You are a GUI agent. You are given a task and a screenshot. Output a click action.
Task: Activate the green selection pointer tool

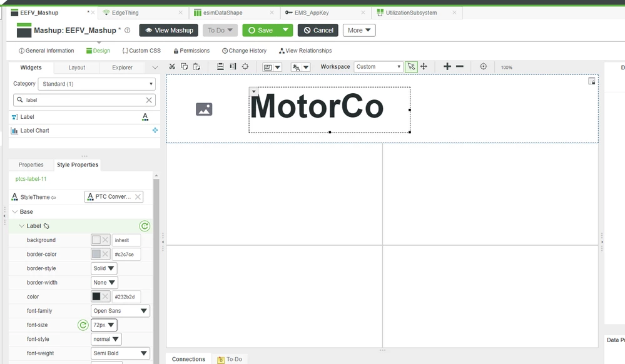click(411, 66)
